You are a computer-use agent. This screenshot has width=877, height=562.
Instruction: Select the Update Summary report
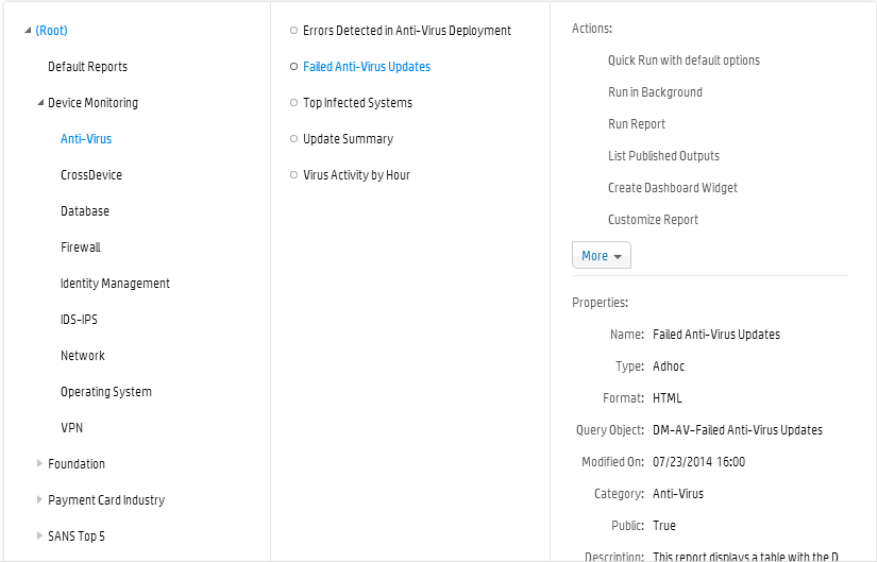tap(348, 139)
